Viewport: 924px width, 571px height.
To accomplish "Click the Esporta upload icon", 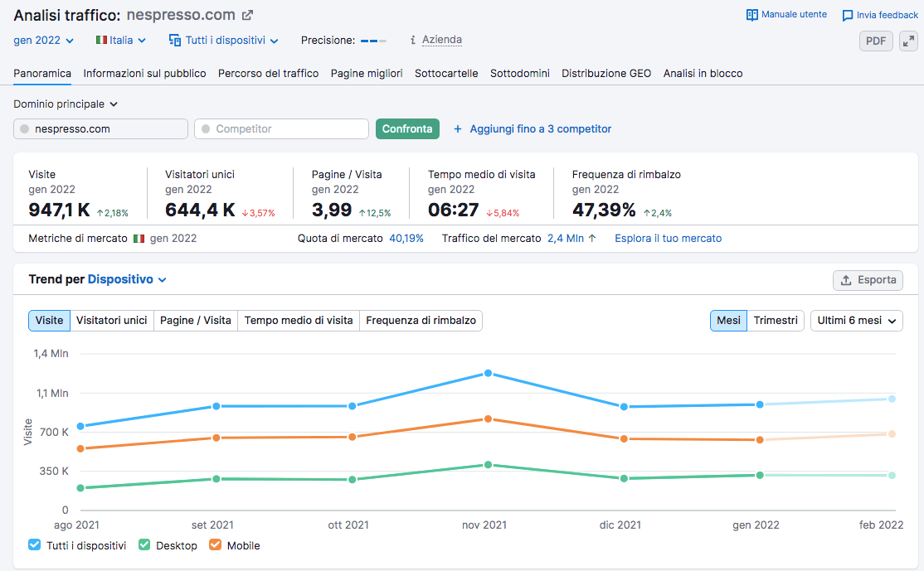I will (x=846, y=280).
